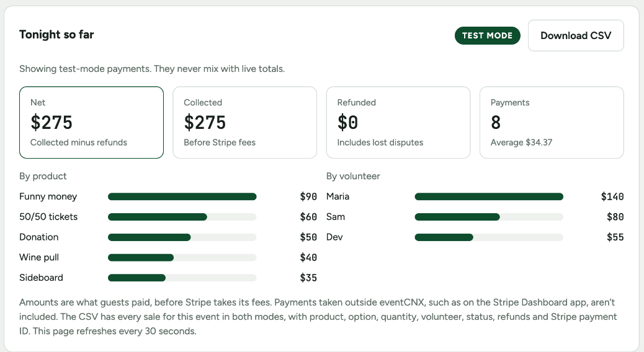This screenshot has width=644, height=352.
Task: Click the 'Maria' volunteer name
Action: point(338,196)
